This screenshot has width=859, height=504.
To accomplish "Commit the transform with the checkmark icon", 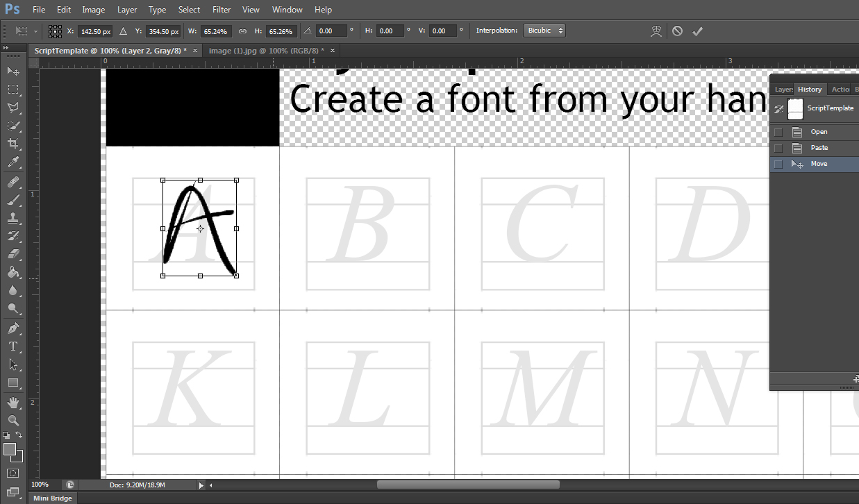I will pyautogui.click(x=698, y=31).
